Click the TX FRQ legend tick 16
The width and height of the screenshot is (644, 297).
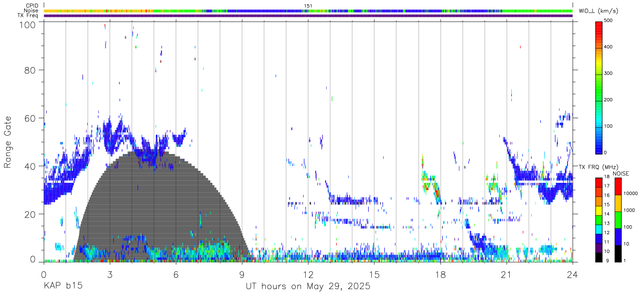point(607,195)
